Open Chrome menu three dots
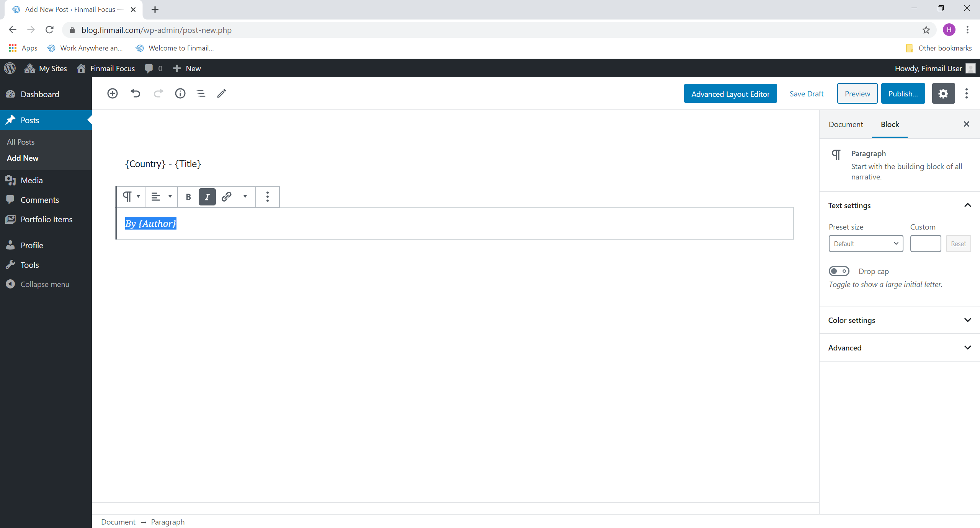980x528 pixels. click(x=967, y=30)
